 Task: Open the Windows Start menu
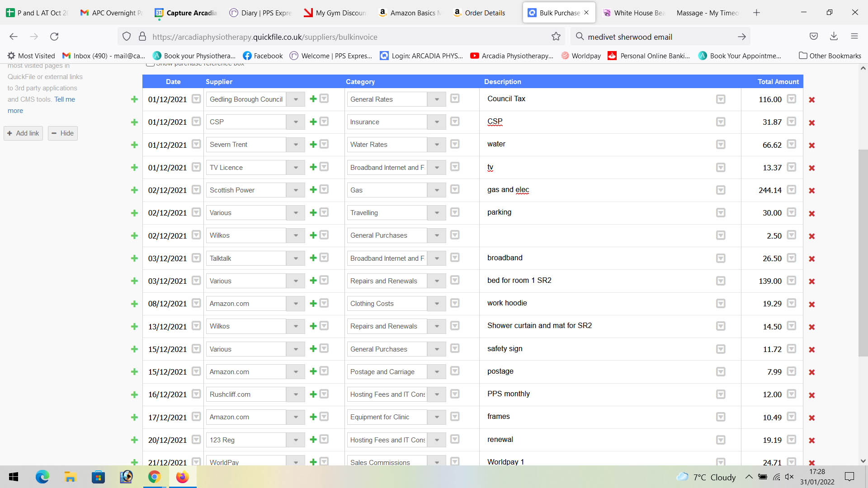(x=14, y=477)
